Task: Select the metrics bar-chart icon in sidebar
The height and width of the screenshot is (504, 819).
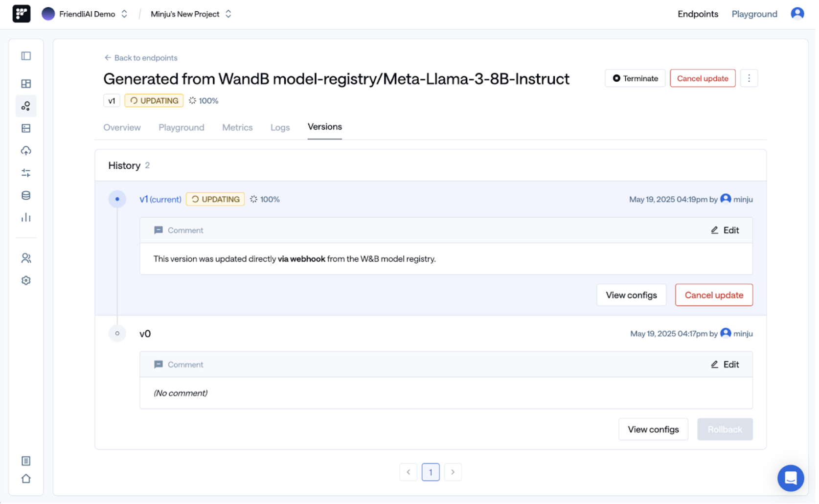Action: coord(25,217)
